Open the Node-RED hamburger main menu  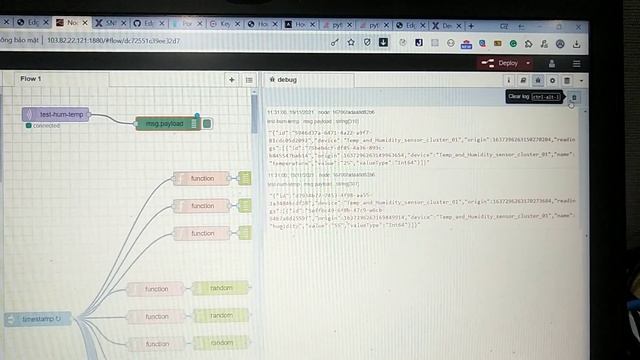pyautogui.click(x=576, y=64)
